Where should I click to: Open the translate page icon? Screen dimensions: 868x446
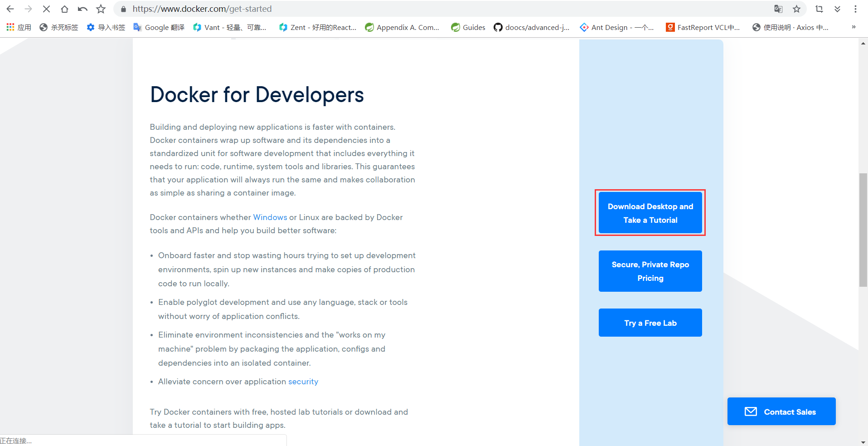pos(778,9)
